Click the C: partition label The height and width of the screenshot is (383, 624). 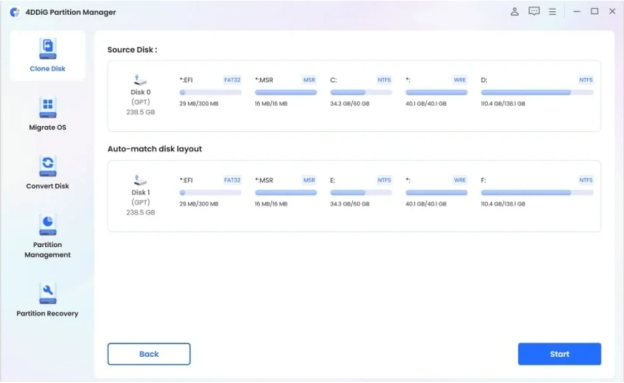(333, 80)
